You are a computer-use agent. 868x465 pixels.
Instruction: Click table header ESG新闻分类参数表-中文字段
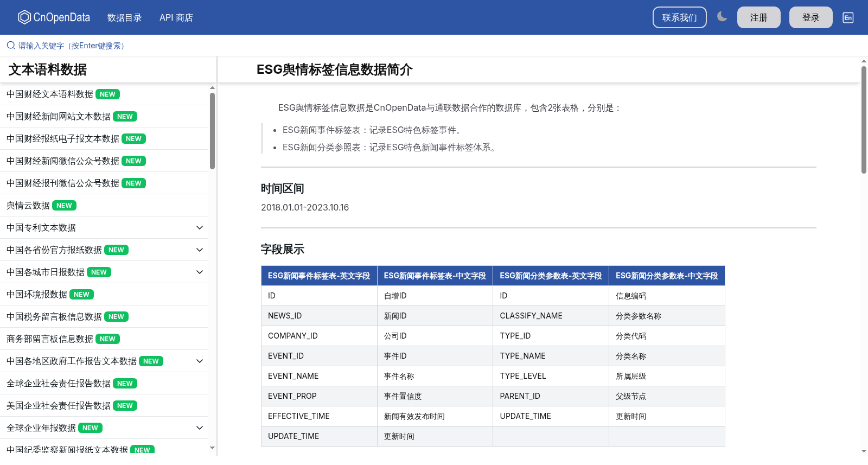(667, 276)
